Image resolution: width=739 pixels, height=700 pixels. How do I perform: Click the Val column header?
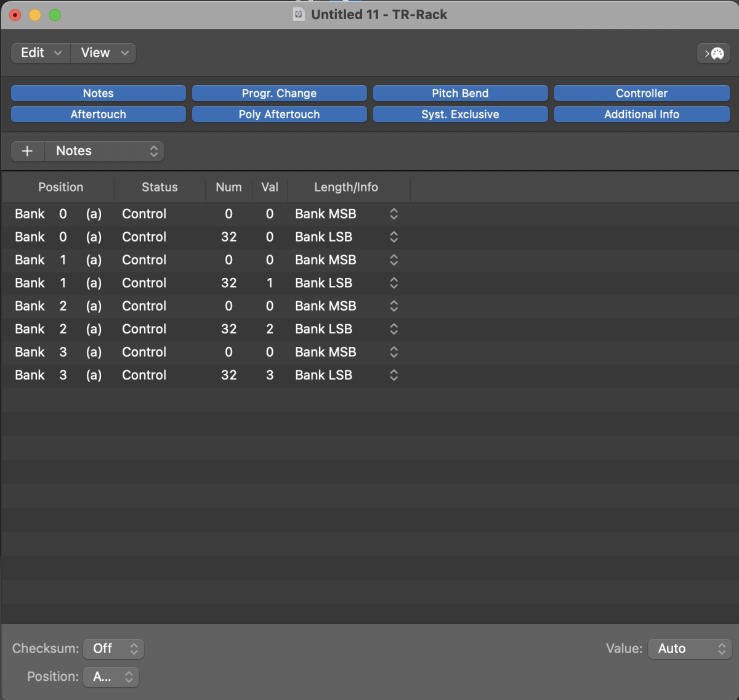pyautogui.click(x=270, y=187)
